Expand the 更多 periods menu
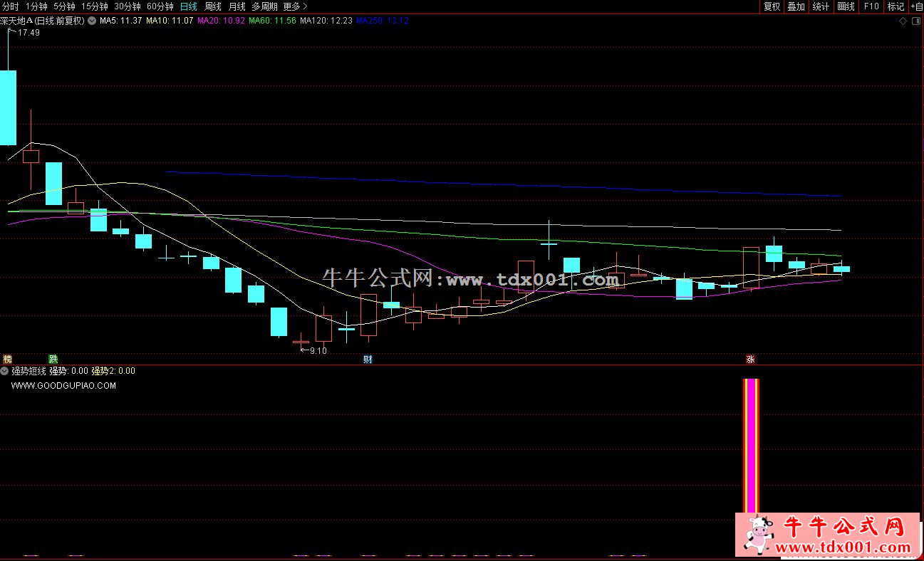This screenshot has height=561, width=924. pos(295,6)
